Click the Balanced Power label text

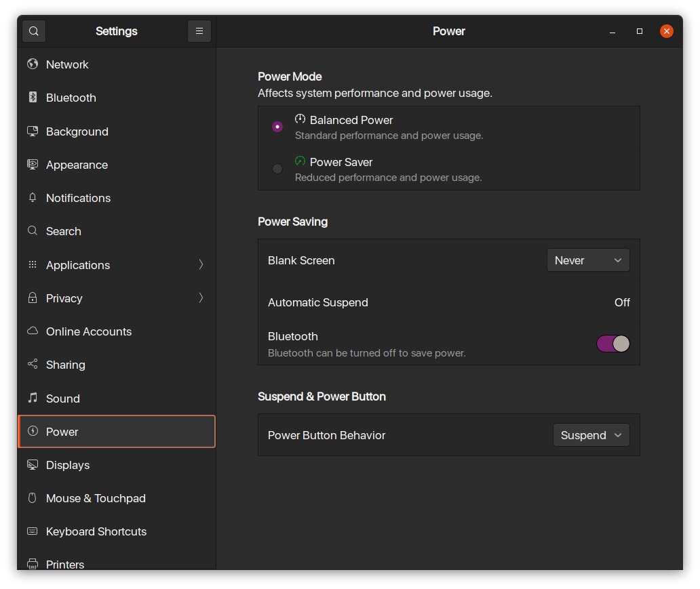click(351, 120)
